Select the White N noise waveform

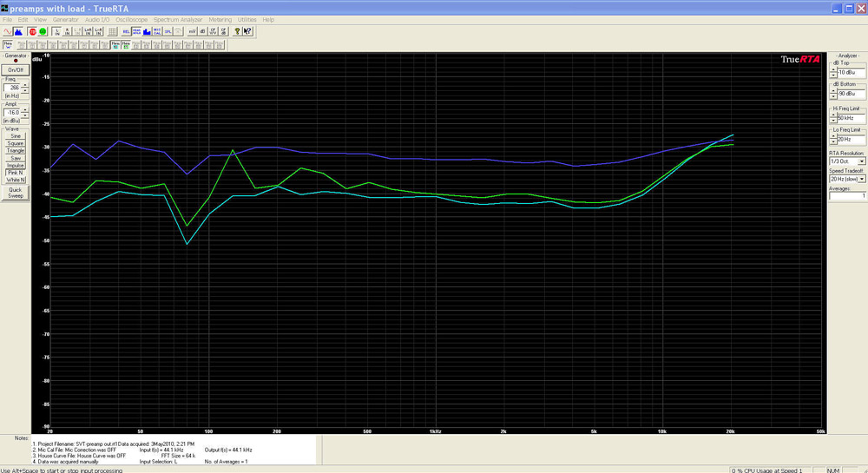pyautogui.click(x=16, y=180)
